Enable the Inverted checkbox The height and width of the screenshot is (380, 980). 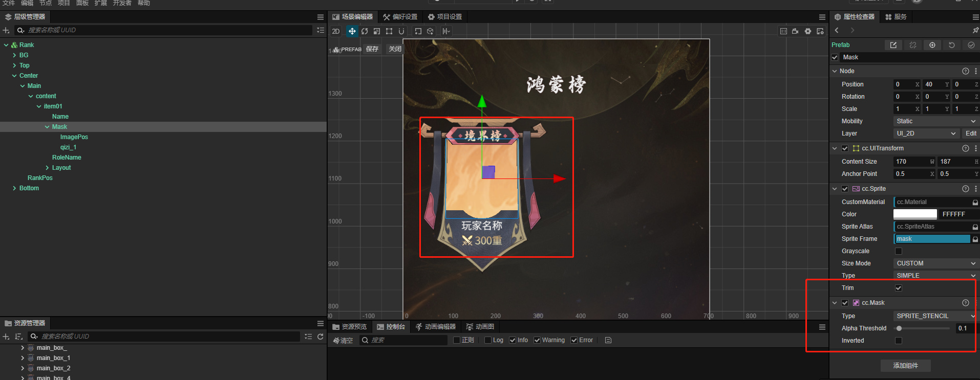[899, 341]
